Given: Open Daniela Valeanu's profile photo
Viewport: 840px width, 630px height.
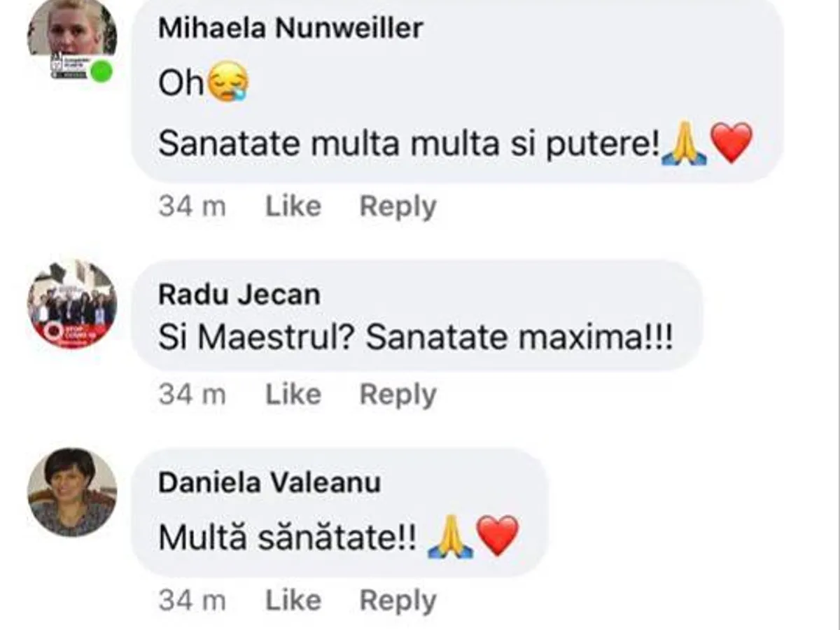Looking at the screenshot, I should click(72, 492).
